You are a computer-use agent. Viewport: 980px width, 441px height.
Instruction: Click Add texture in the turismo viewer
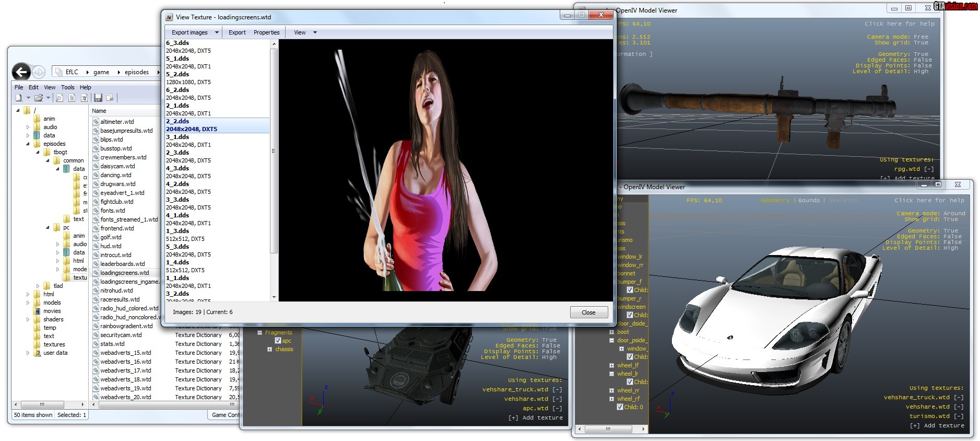937,425
